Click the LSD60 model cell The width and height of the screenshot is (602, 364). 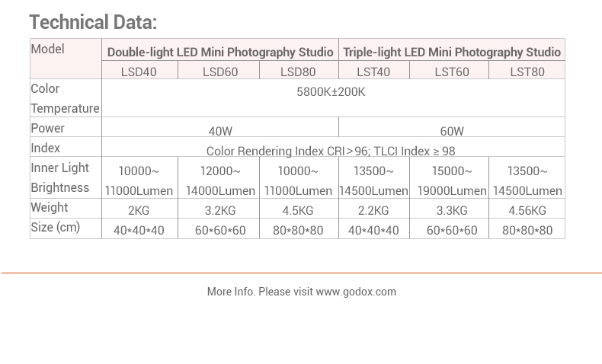[220, 72]
